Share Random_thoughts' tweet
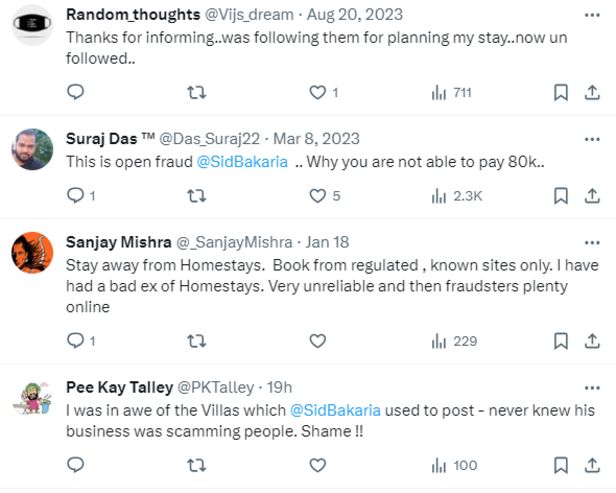Image resolution: width=616 pixels, height=493 pixels. [x=590, y=92]
